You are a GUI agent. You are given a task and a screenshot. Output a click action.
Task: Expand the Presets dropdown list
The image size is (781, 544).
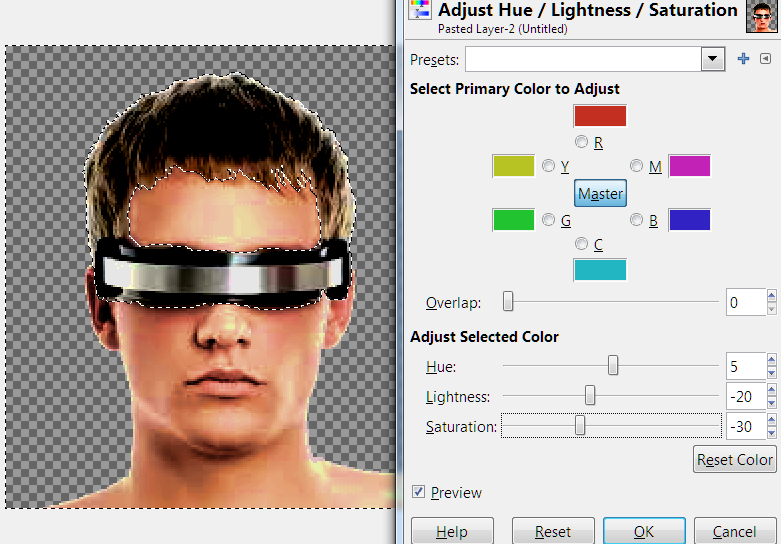(712, 59)
